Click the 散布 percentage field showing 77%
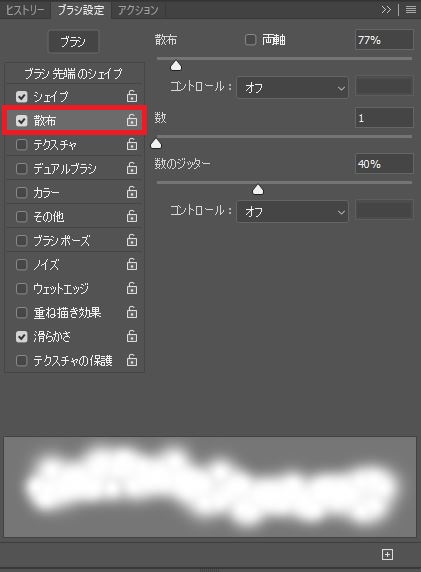The height and width of the screenshot is (572, 421). coord(384,40)
